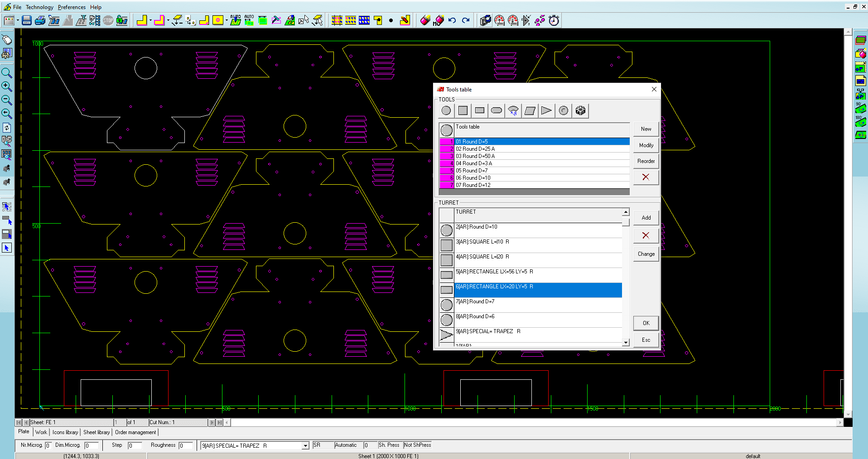868x459 pixels.
Task: Click the Undo arrow icon
Action: tap(452, 20)
